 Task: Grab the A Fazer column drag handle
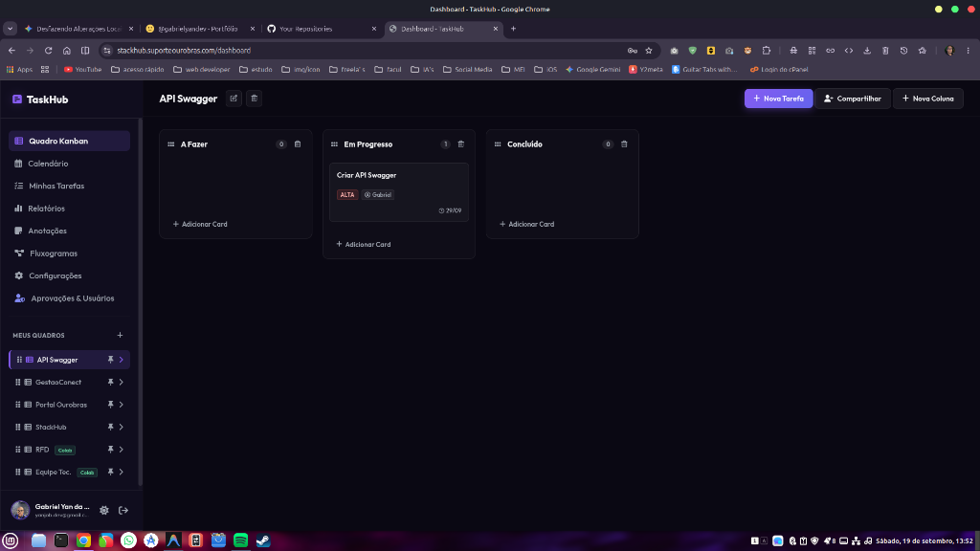point(170,144)
